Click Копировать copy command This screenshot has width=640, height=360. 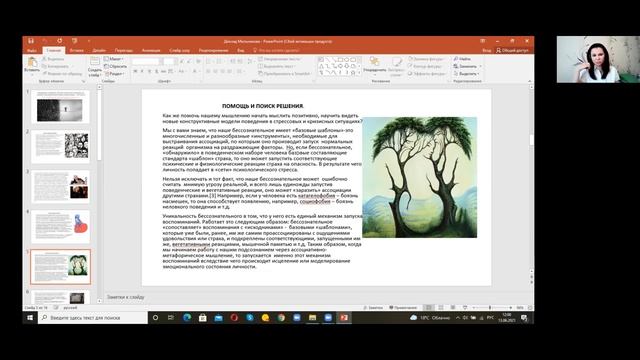click(55, 66)
